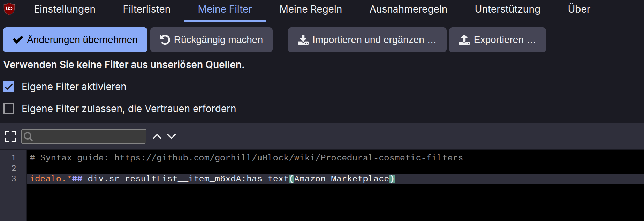644x221 pixels.
Task: Switch to the Filterlisten tab
Action: click(x=146, y=9)
